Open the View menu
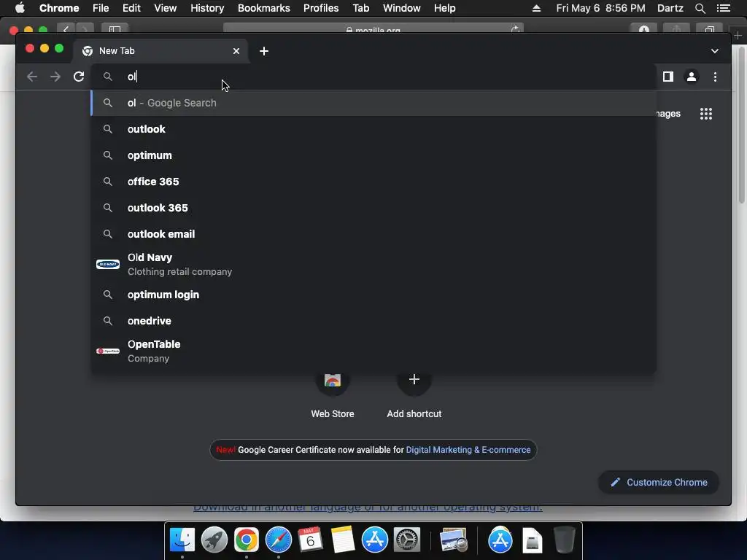Viewport: 747px width, 560px height. click(x=166, y=8)
